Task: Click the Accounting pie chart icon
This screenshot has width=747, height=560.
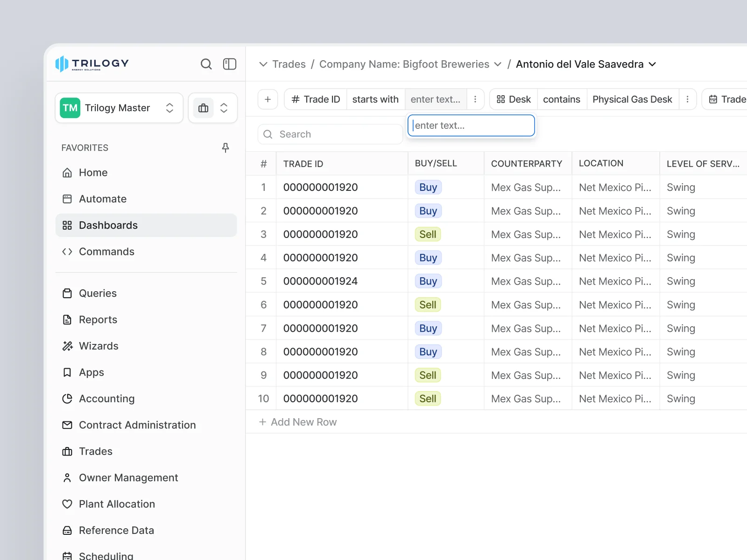Action: (67, 399)
